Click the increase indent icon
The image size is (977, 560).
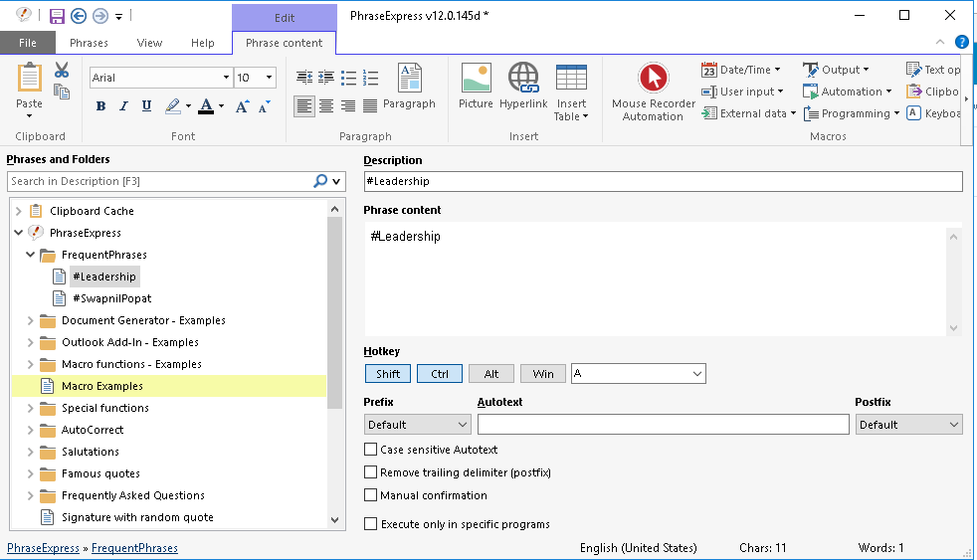click(x=326, y=78)
